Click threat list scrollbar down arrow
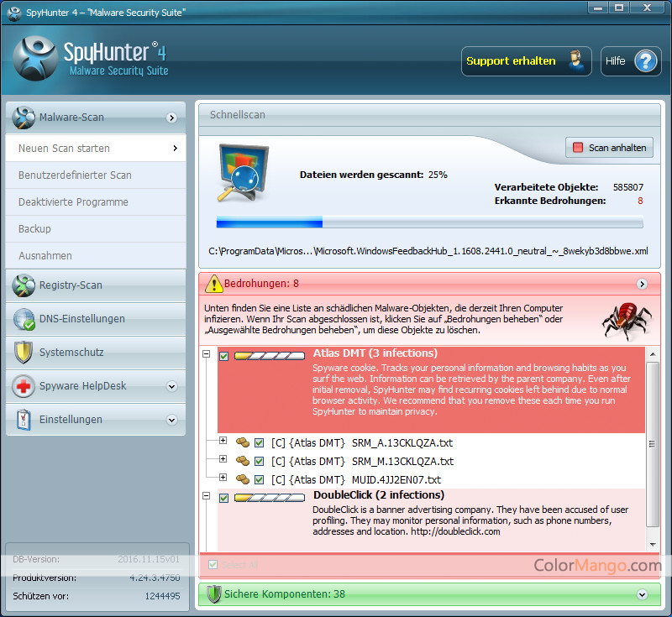This screenshot has width=672, height=617. (x=653, y=544)
